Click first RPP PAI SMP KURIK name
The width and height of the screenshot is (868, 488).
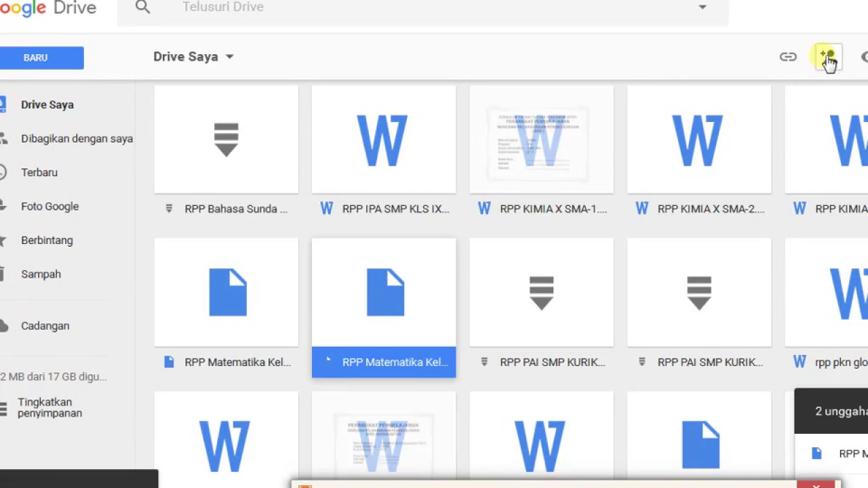[x=553, y=362]
